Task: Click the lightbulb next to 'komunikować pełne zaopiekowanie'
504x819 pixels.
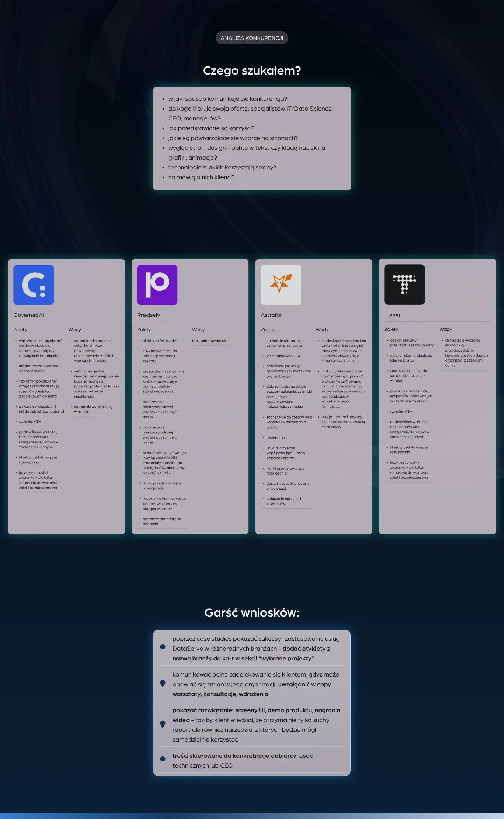Action: pyautogui.click(x=163, y=684)
